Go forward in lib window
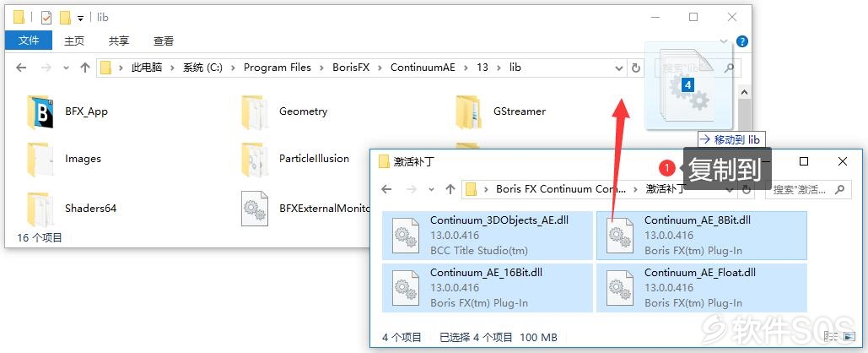 (46, 68)
